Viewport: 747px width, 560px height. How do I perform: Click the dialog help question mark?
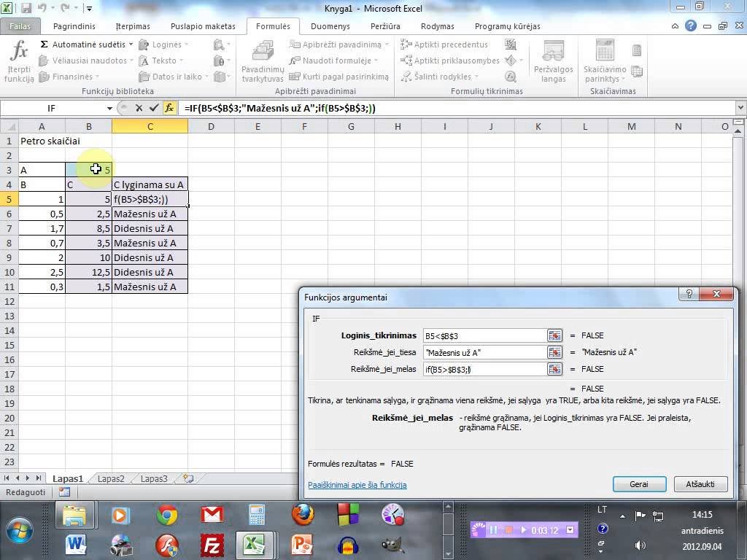[x=689, y=294]
